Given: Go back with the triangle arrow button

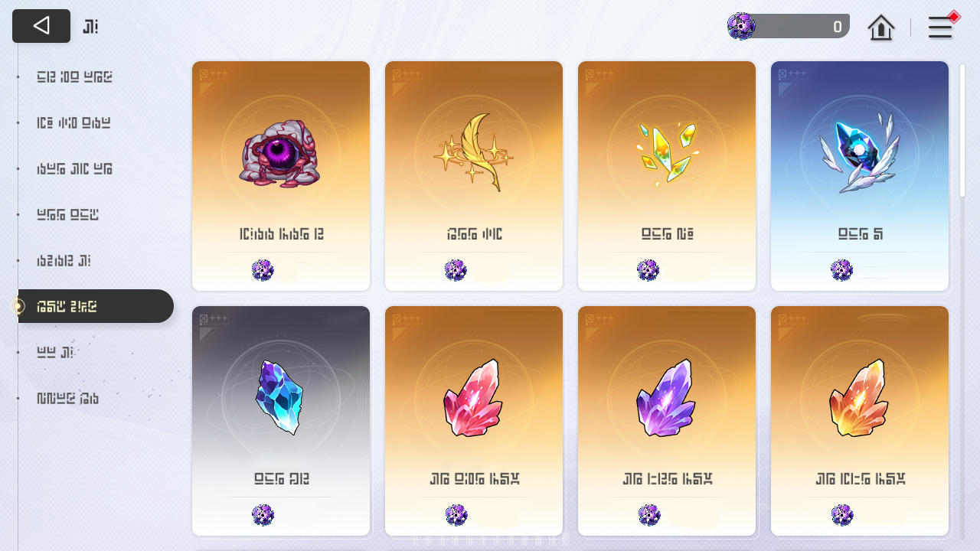Looking at the screenshot, I should [x=41, y=26].
